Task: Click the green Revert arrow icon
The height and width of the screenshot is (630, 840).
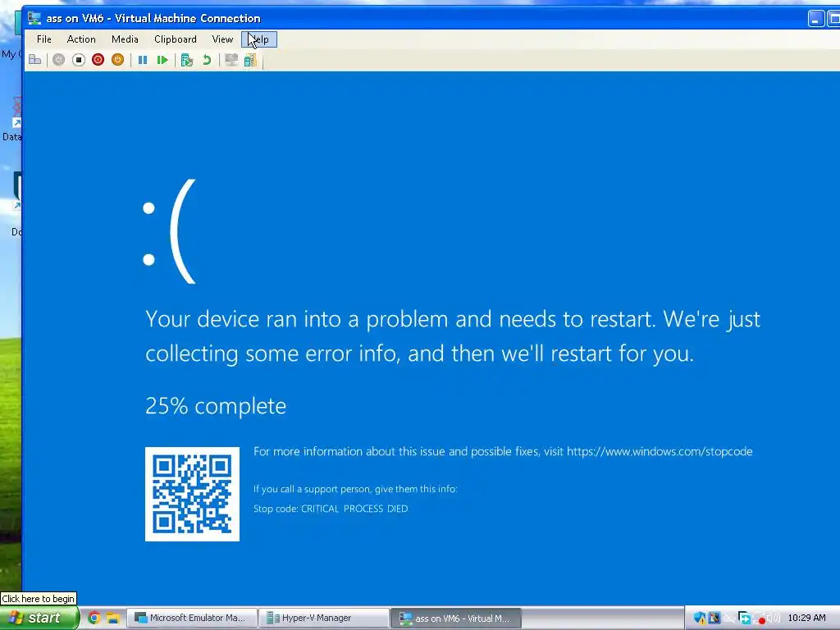Action: point(207,60)
